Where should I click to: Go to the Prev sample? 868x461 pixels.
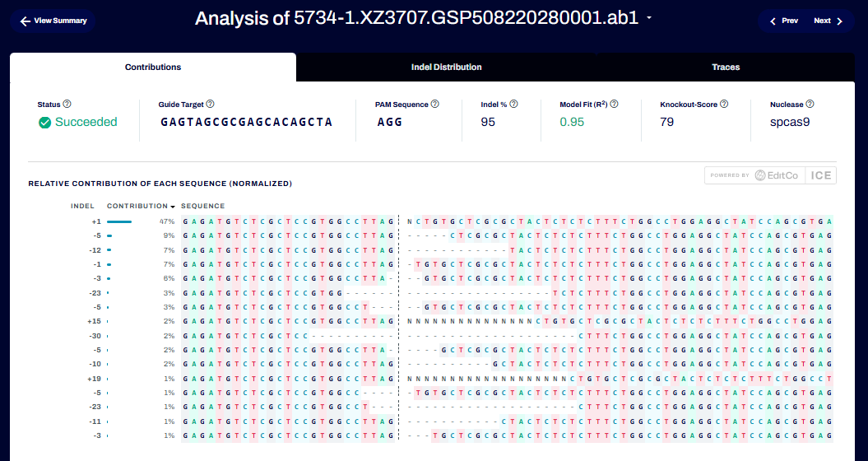[x=783, y=21]
